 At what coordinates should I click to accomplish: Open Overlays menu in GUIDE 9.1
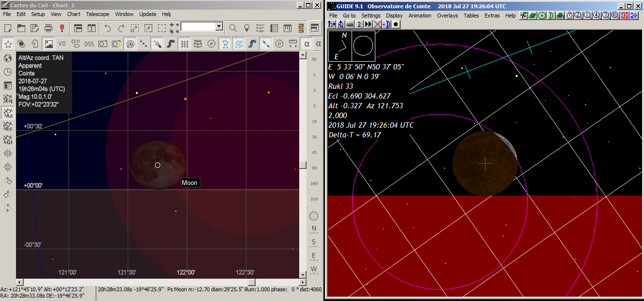click(x=447, y=16)
